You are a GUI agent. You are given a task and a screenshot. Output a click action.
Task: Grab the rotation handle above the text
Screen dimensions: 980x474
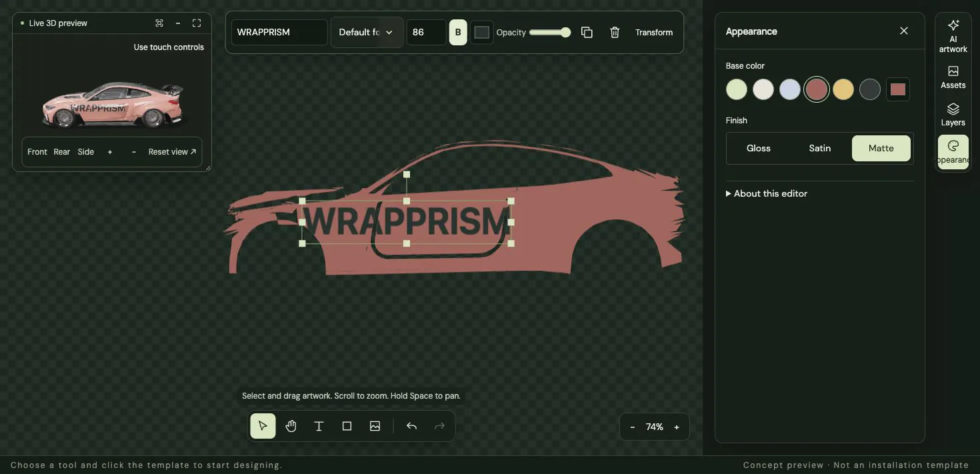coord(407,175)
